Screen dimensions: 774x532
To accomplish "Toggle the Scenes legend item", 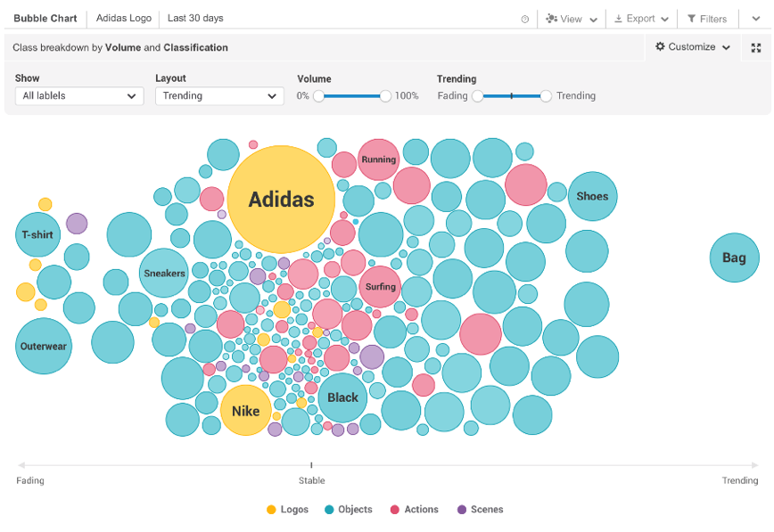I will tap(480, 510).
